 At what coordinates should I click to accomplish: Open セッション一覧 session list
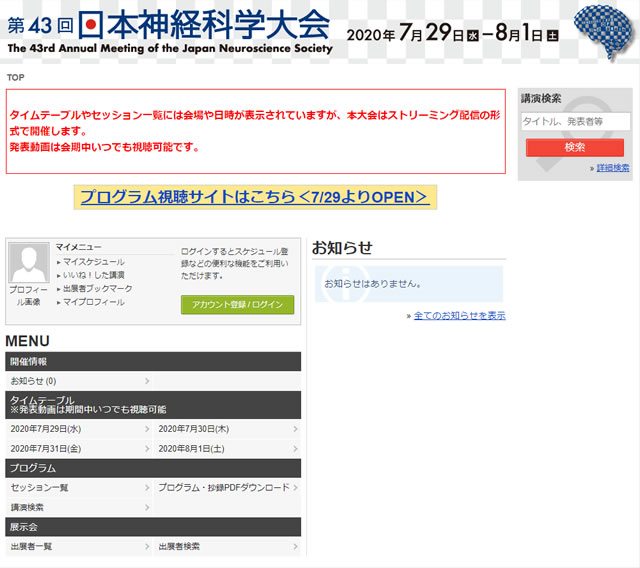79,488
